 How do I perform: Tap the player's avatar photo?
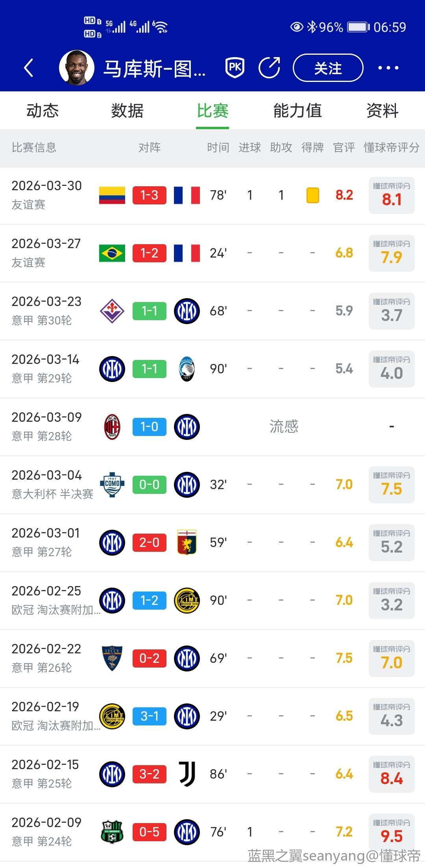pos(77,68)
